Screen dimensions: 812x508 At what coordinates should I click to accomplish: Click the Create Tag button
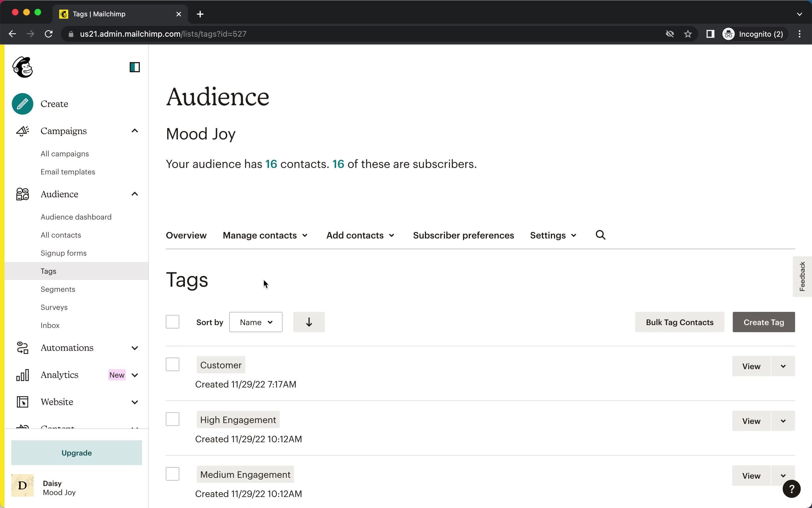(764, 322)
